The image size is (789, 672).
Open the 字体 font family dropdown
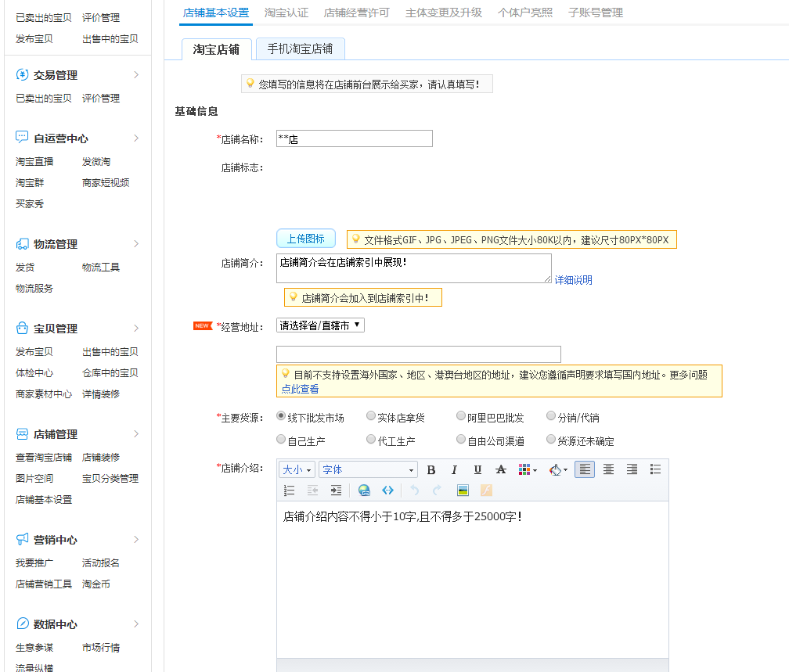(369, 470)
